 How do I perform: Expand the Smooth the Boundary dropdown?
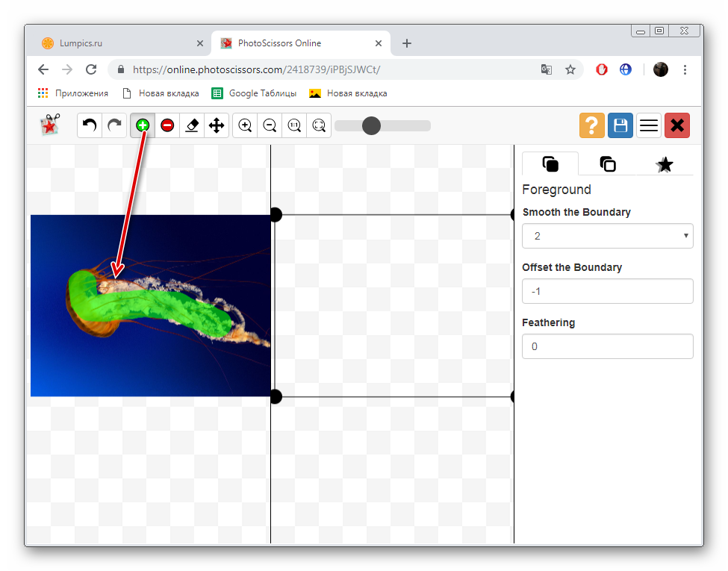pyautogui.click(x=607, y=236)
